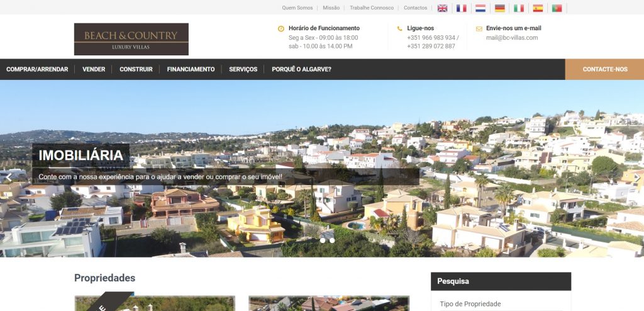Choose the Dutch flag language option
This screenshot has width=644, height=311.
coord(480,8)
